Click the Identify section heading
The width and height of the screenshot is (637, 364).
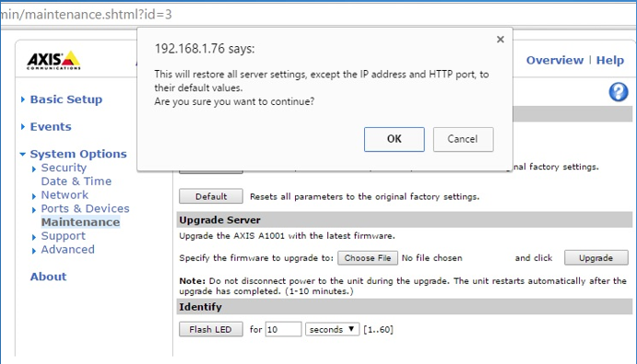[201, 307]
